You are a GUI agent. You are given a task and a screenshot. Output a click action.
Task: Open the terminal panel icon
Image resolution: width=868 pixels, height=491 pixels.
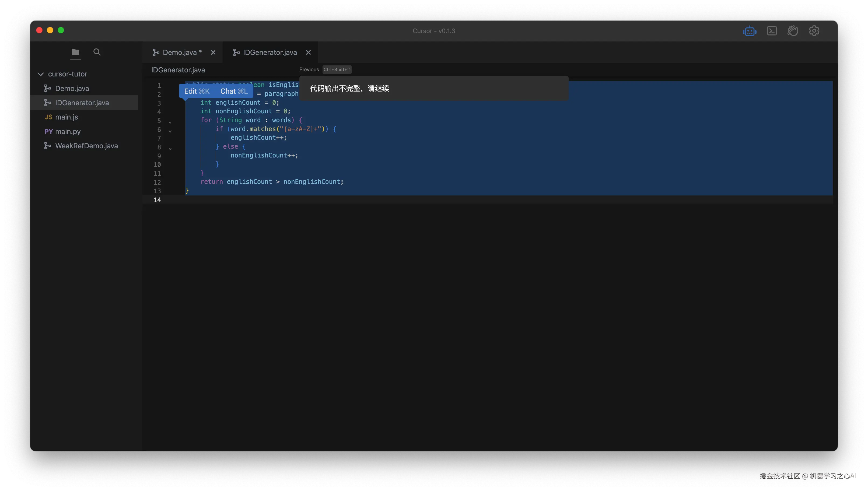772,31
